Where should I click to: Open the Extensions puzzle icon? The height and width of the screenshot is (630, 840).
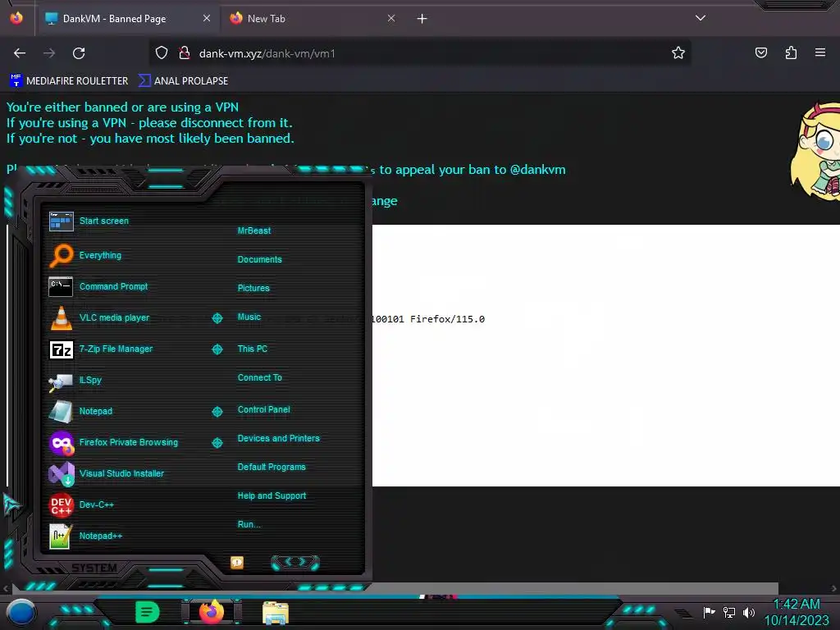click(791, 52)
